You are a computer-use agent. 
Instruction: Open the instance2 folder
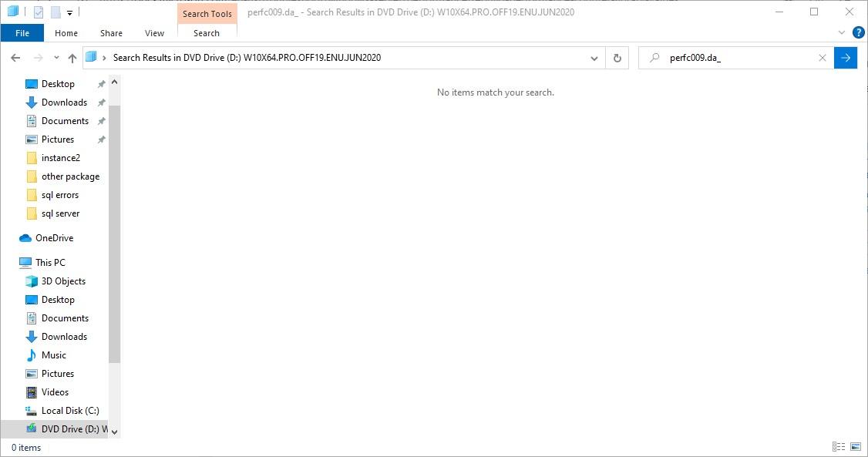(60, 158)
